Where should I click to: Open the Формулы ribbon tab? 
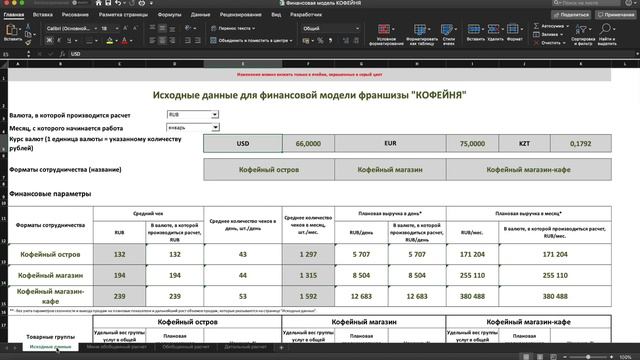169,14
